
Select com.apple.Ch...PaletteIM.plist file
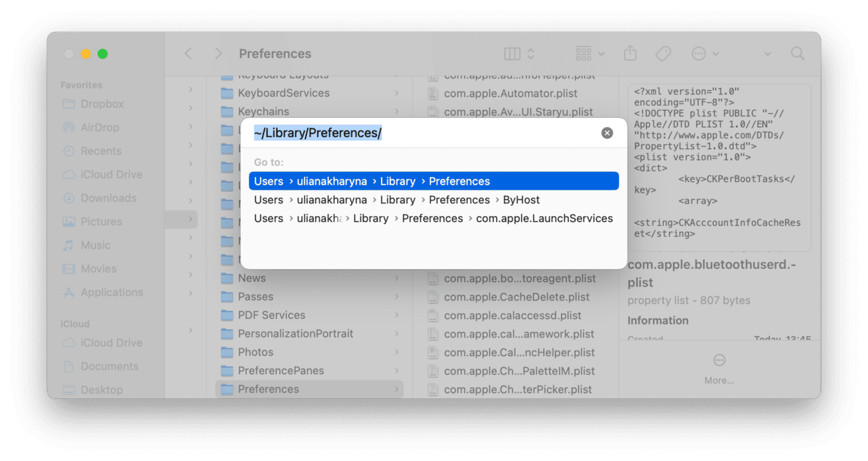click(x=510, y=371)
